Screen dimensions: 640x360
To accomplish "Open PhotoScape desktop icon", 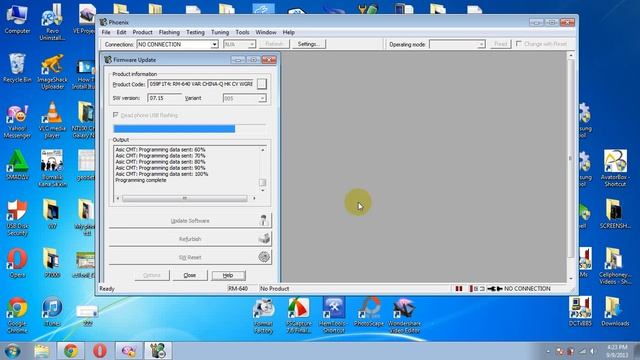I will [x=369, y=312].
